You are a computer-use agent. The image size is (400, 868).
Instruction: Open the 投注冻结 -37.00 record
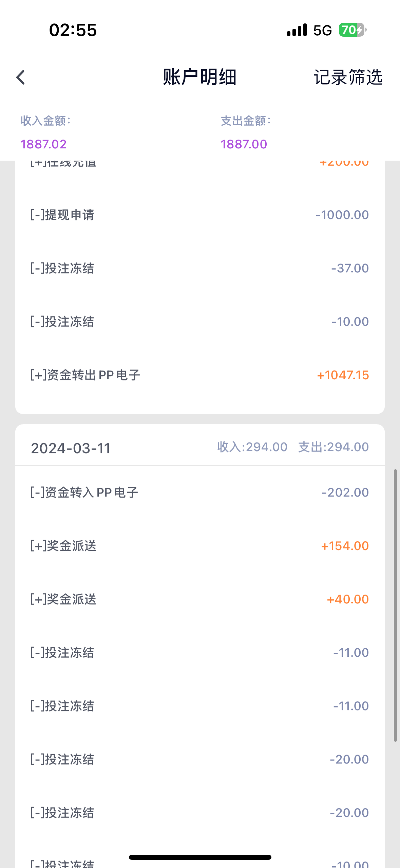(199, 268)
